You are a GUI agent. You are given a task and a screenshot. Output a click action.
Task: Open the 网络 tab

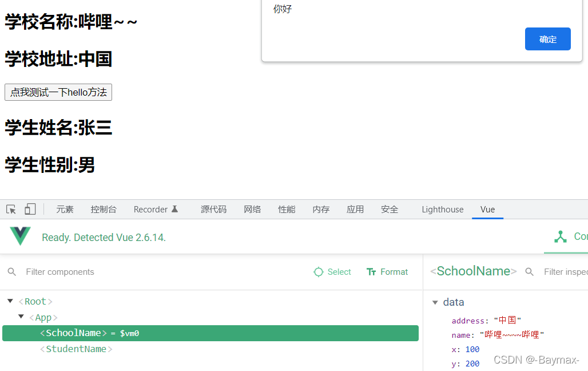tap(252, 209)
